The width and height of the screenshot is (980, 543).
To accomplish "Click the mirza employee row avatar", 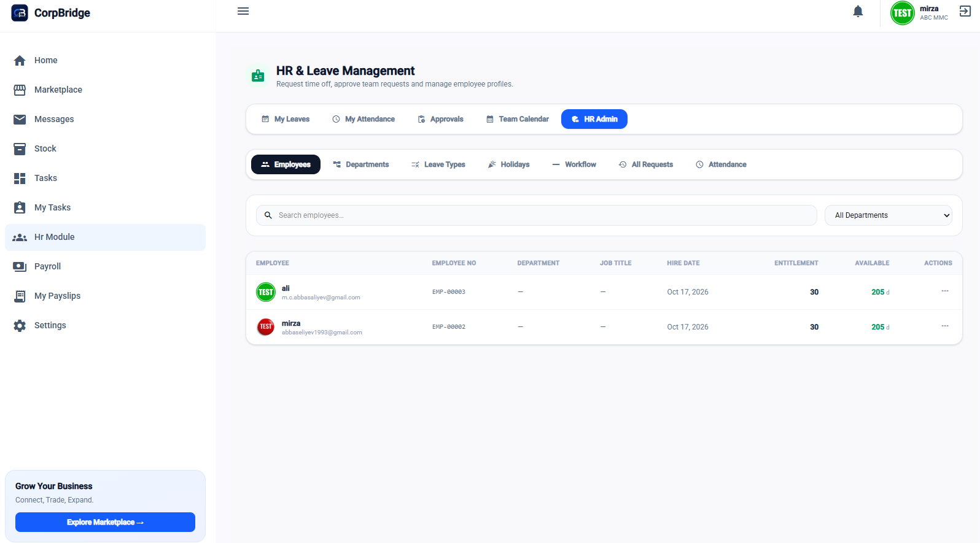I will [x=266, y=327].
